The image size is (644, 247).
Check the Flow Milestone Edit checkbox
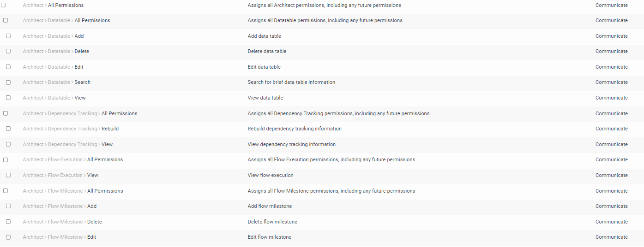(8, 237)
